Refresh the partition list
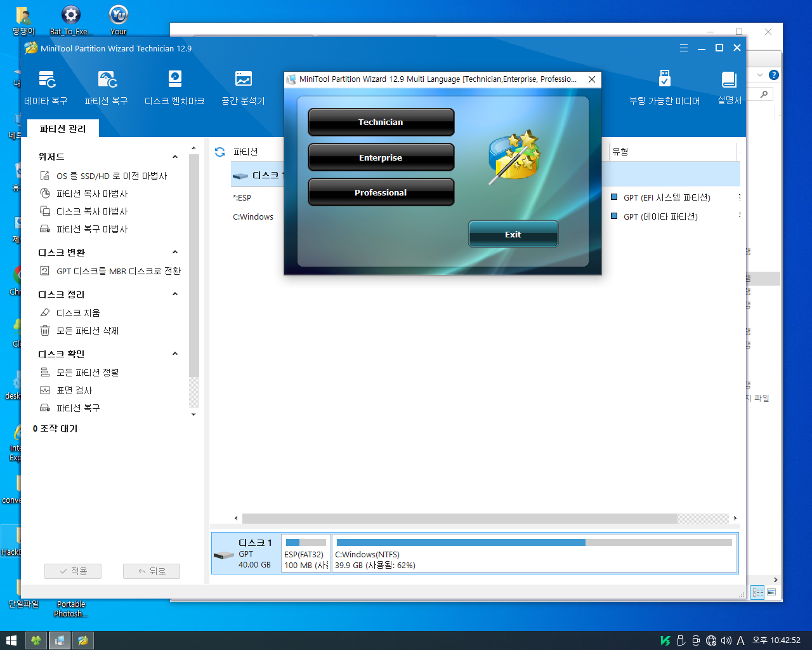The width and height of the screenshot is (812, 650). tap(219, 152)
